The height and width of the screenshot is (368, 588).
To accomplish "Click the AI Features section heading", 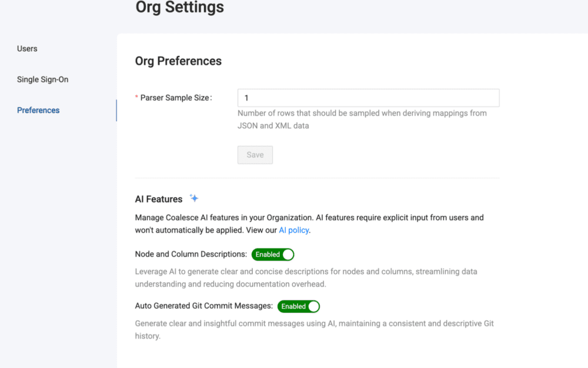I will coord(158,198).
